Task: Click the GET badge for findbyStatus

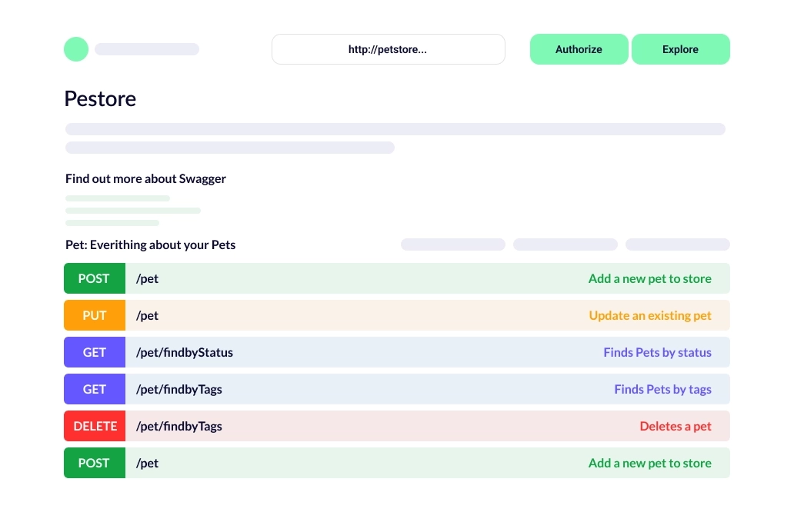Action: [x=94, y=352]
